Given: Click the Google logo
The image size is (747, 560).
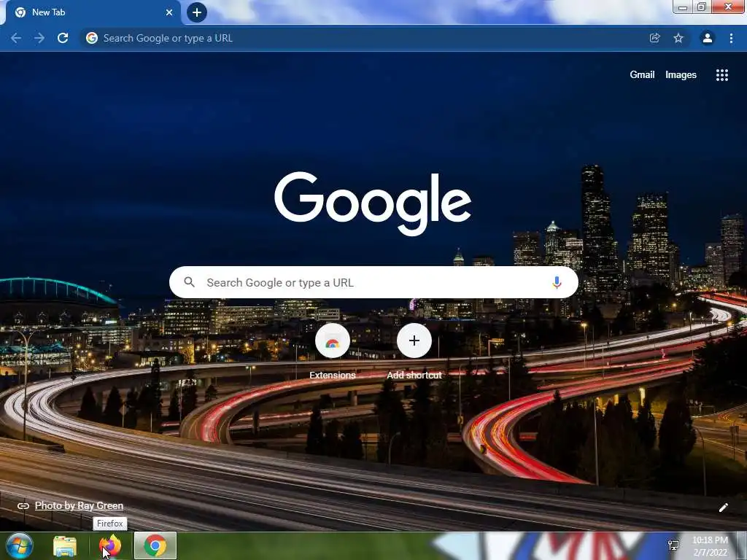Looking at the screenshot, I should (373, 203).
